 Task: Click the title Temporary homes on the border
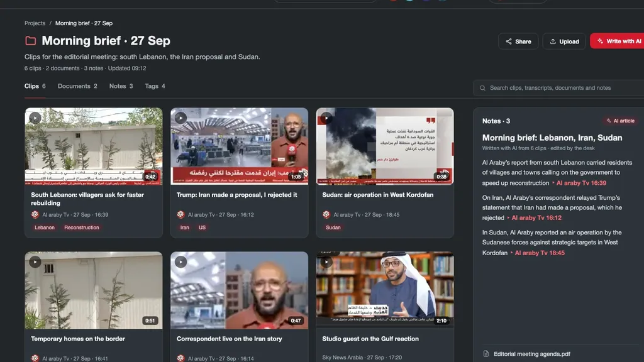coord(77,339)
